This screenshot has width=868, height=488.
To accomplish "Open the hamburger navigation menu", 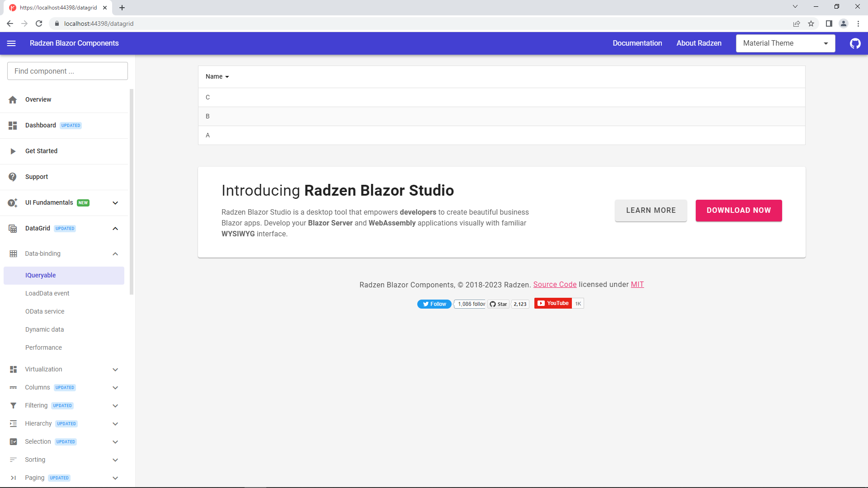I will [11, 43].
